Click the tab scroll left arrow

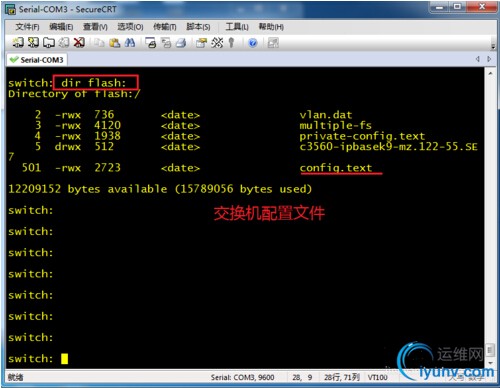tap(478, 59)
